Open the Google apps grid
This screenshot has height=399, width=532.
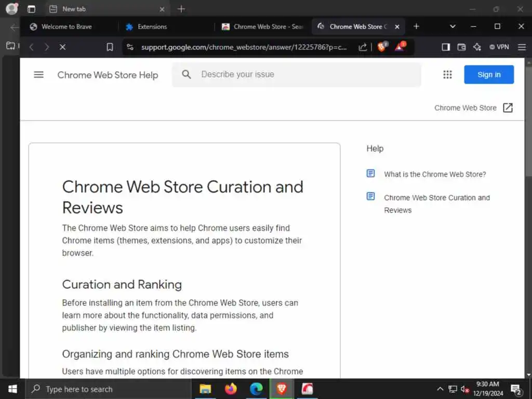447,74
